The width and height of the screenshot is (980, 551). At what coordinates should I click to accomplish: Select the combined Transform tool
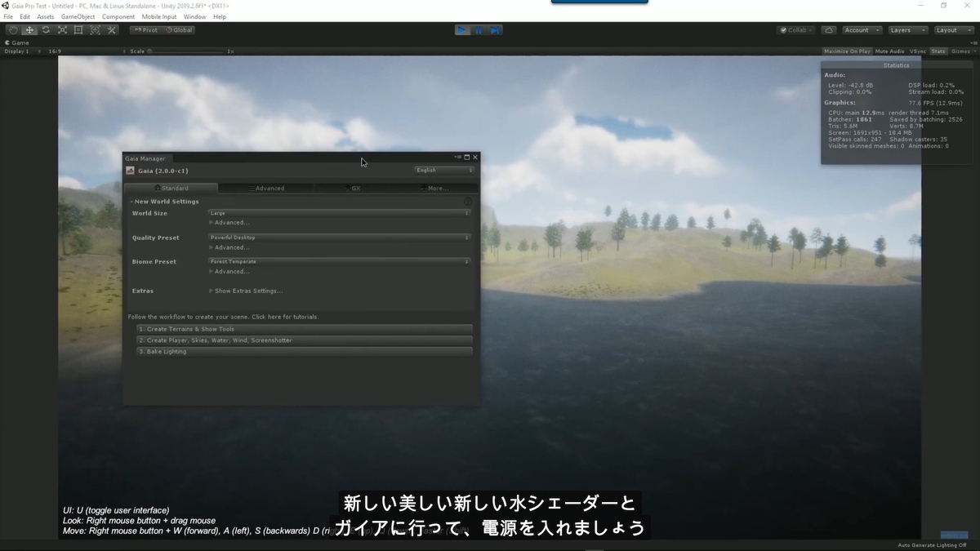(x=95, y=30)
